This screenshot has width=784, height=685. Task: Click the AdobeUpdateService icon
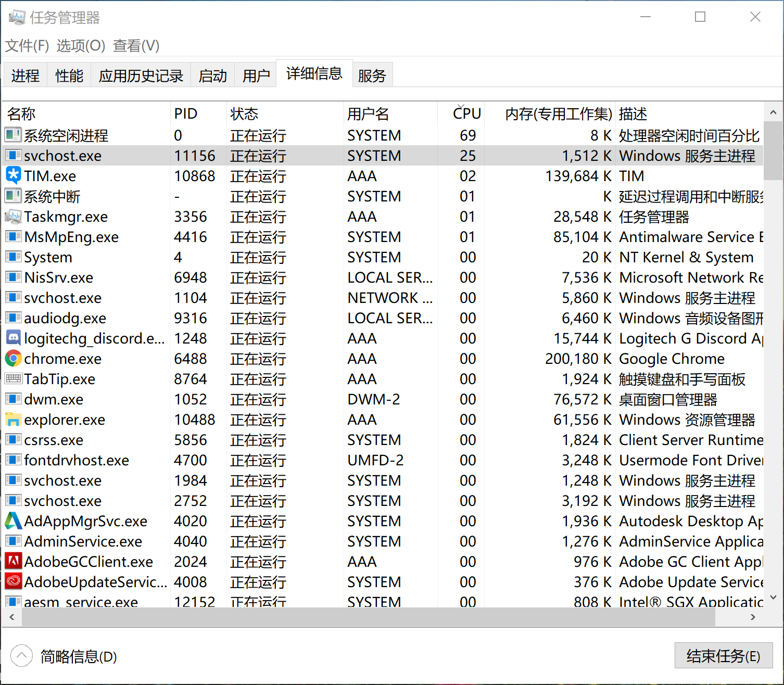pyautogui.click(x=13, y=581)
